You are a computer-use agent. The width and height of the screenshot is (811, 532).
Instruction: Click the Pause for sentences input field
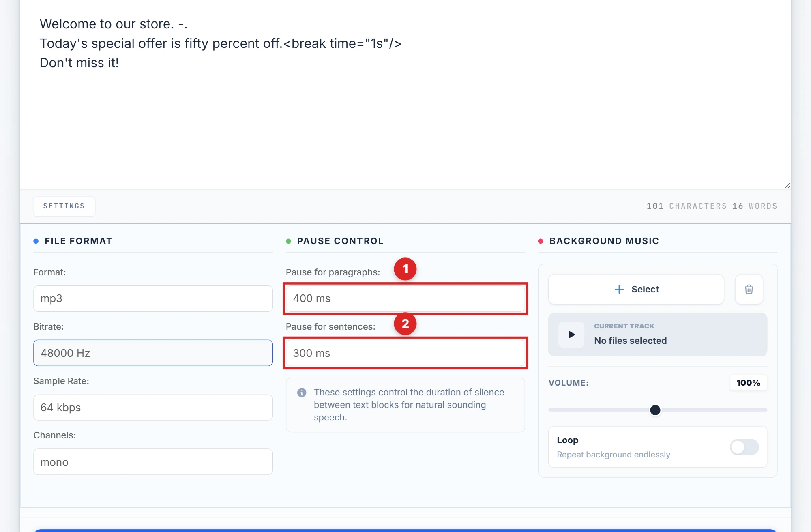click(405, 353)
